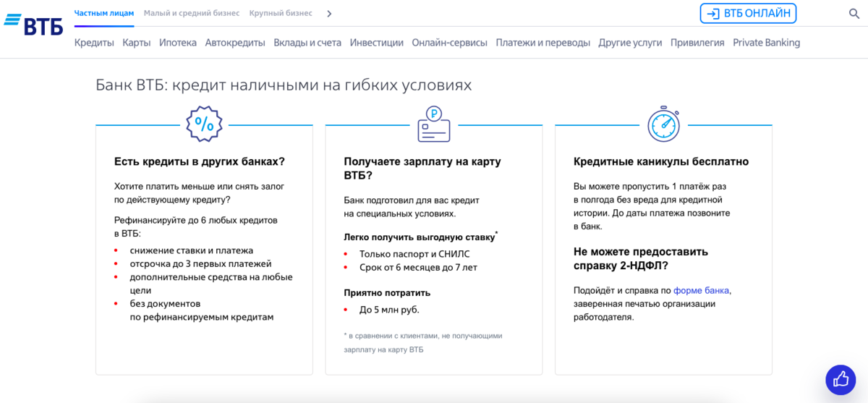Open the Онлайн-сервисы menu
Image resolution: width=868 pixels, height=403 pixels.
[450, 43]
